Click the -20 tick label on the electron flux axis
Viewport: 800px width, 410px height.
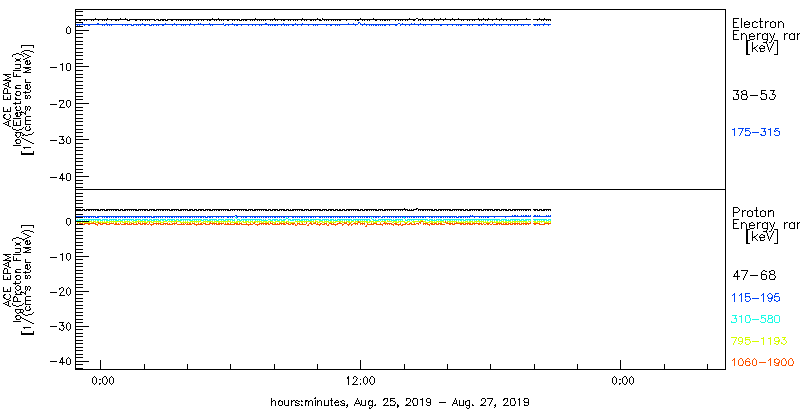pos(62,104)
